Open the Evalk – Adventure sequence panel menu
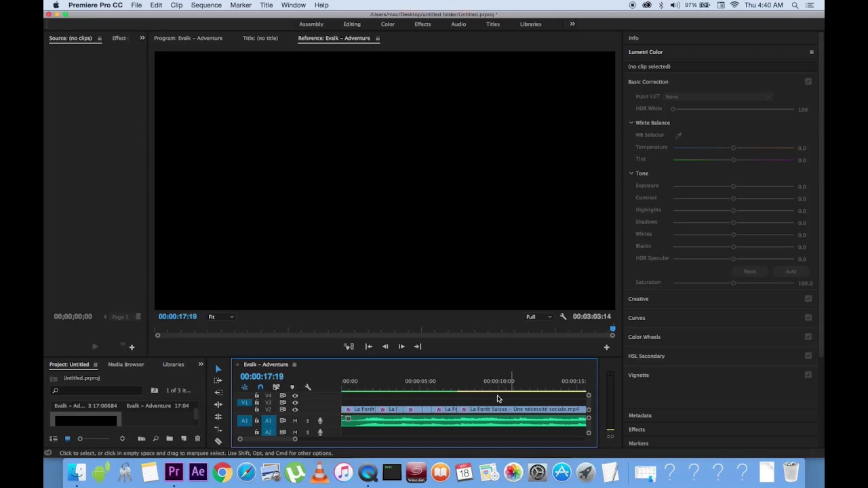 tap(294, 365)
